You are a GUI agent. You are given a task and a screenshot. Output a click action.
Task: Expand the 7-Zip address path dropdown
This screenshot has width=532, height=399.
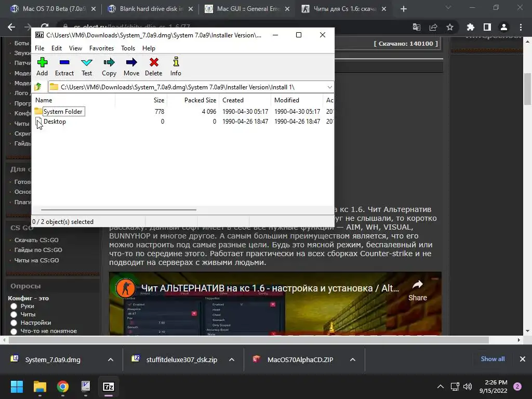point(329,87)
